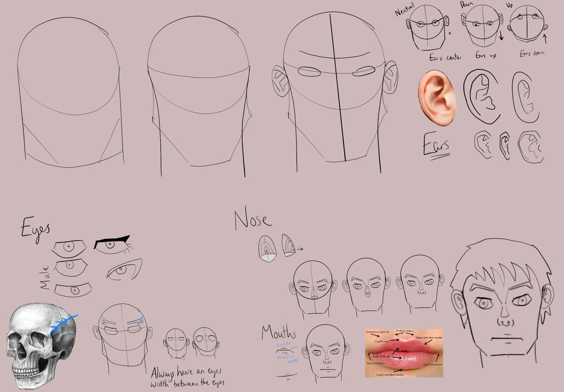
Task: Click the "Ears down" caption
Action: (x=532, y=53)
